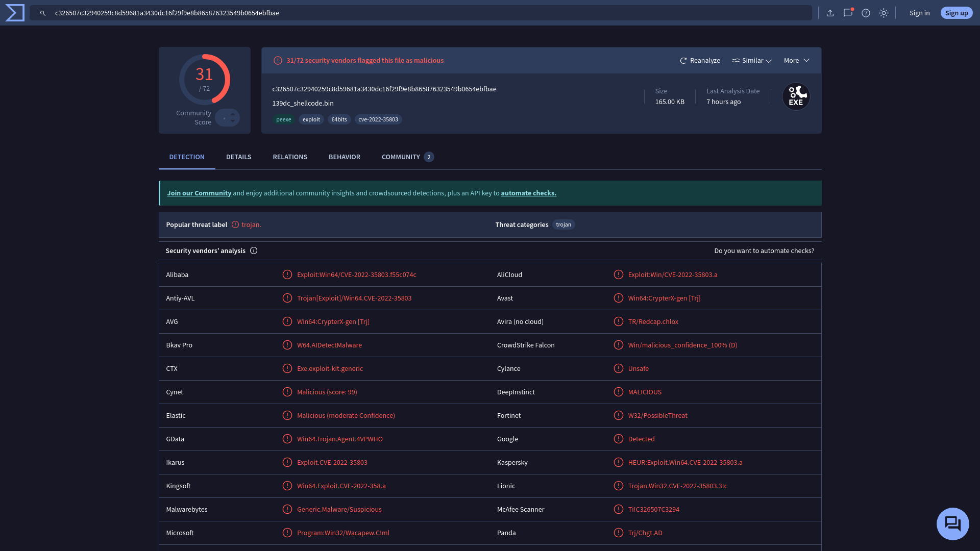Screen dimensions: 980x551
Task: Click the alert icon in the Google row
Action: (619, 439)
